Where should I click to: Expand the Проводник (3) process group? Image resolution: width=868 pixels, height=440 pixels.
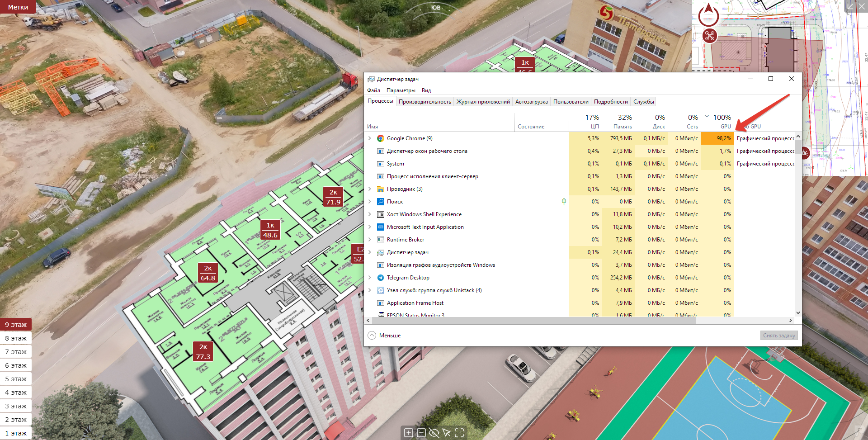tap(370, 189)
